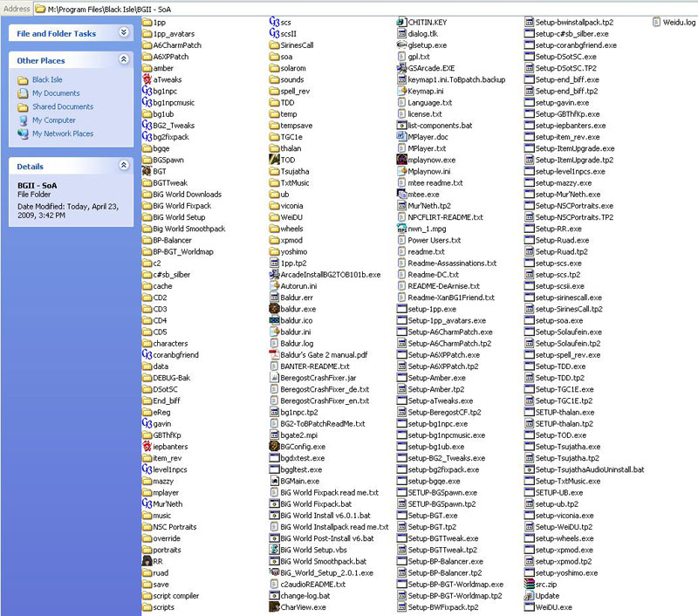This screenshot has width=698, height=616.
Task: Click the src.zip archive icon
Action: click(x=529, y=584)
